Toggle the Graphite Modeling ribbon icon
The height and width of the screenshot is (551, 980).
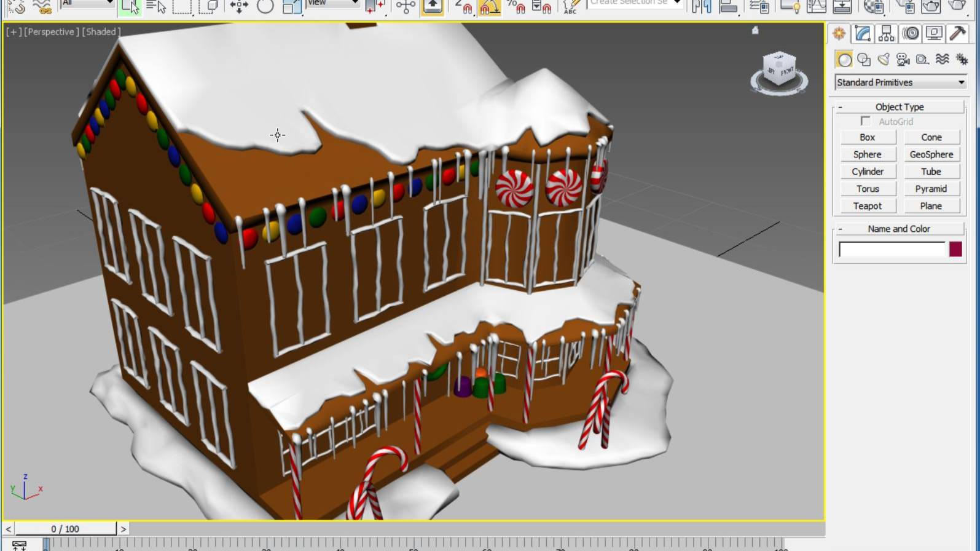[790, 6]
